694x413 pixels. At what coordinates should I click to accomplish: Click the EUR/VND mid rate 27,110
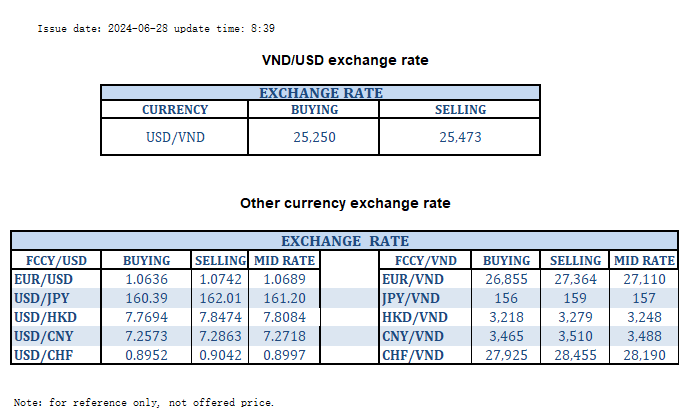point(645,279)
